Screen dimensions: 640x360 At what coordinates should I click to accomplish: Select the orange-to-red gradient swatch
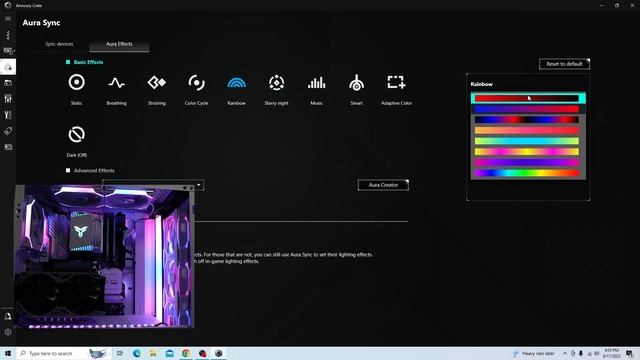(x=527, y=130)
